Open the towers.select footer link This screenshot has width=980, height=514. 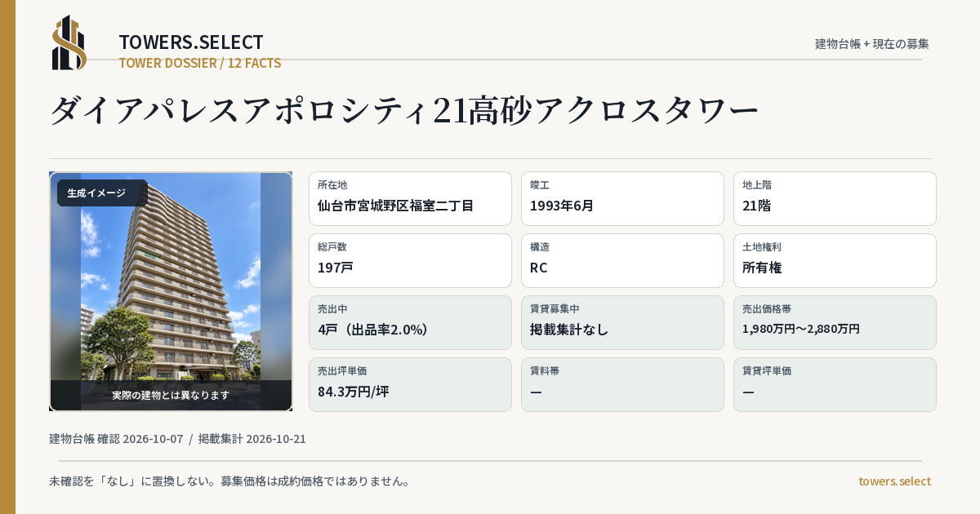894,481
